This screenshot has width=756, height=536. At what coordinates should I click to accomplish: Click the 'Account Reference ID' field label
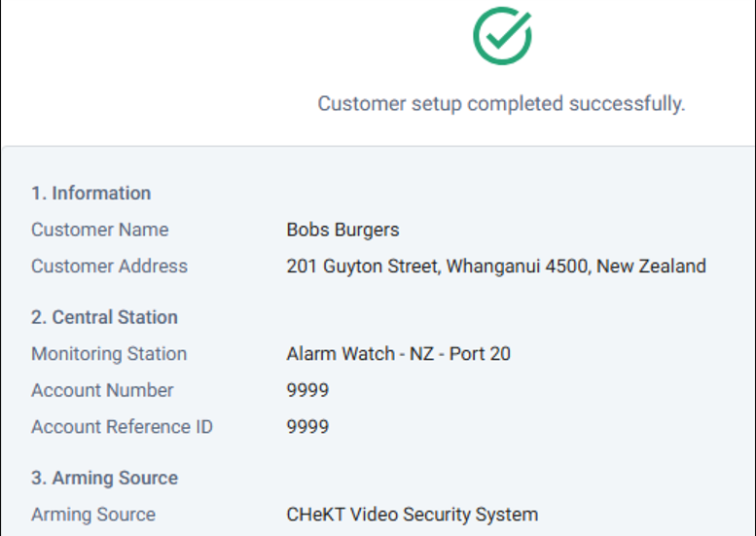point(122,426)
